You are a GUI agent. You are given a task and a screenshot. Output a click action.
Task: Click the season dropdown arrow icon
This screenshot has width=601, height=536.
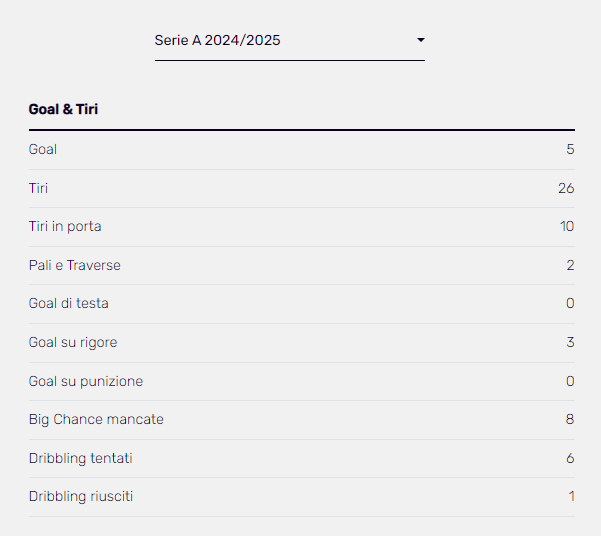[x=420, y=40]
